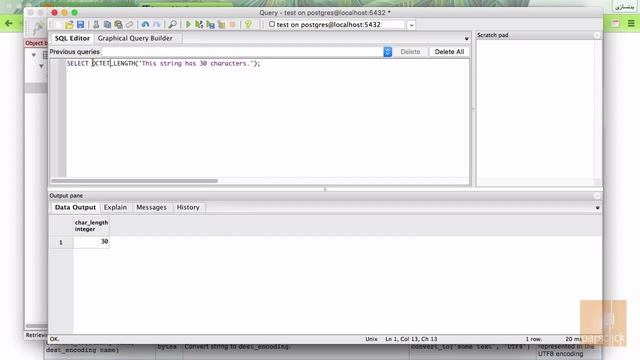Select the Object browser tab in the background window

(36, 43)
